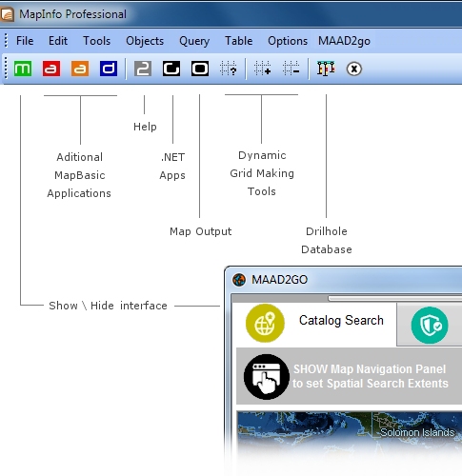
Task: Click the teal shield checkmark tab icon
Action: click(430, 326)
